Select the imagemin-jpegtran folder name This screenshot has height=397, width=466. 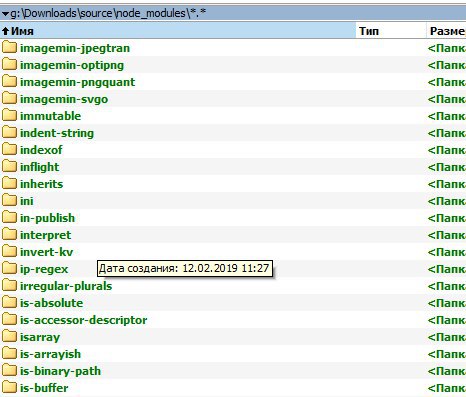75,48
